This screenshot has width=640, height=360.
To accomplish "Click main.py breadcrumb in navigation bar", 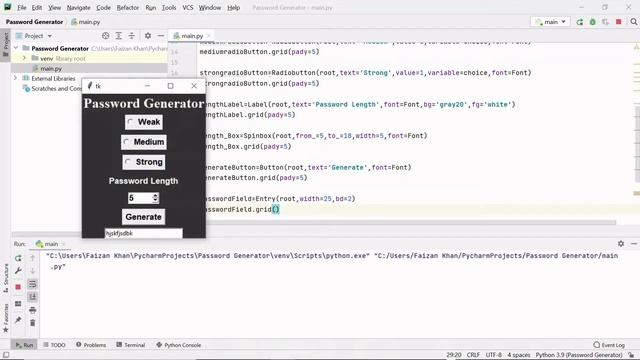I will pos(86,22).
